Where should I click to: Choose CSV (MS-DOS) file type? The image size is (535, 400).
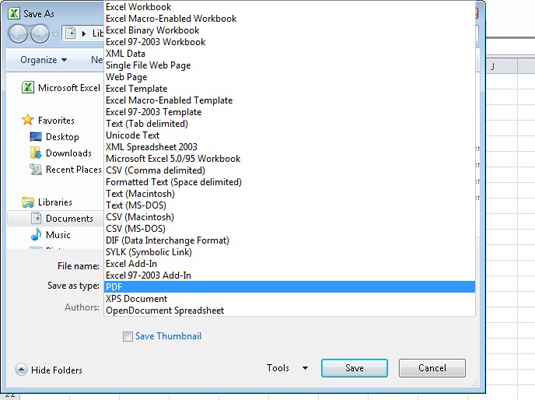[289, 229]
